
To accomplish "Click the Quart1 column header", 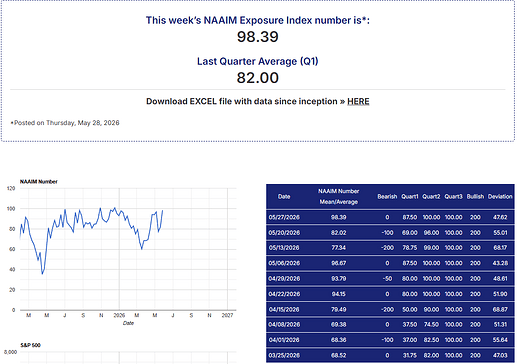I will 410,197.
